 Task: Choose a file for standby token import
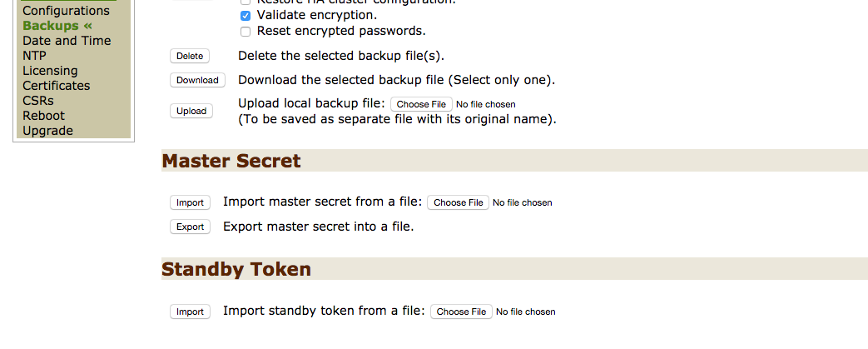pos(461,312)
